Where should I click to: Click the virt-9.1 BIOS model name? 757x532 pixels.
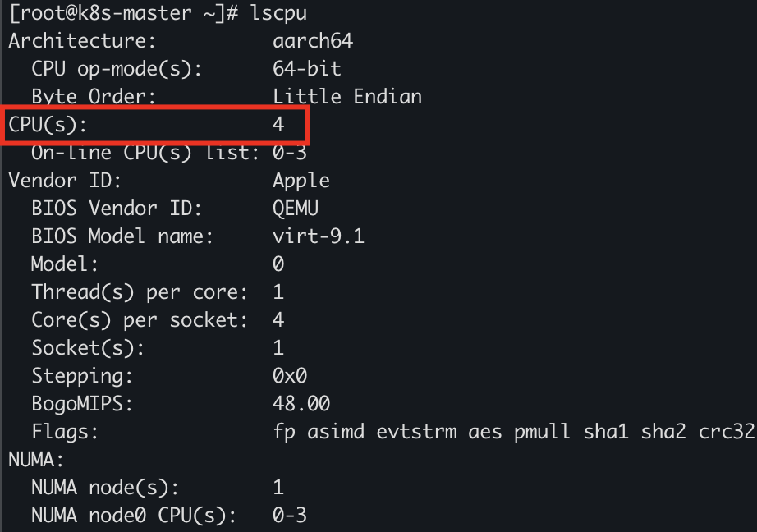tap(319, 236)
